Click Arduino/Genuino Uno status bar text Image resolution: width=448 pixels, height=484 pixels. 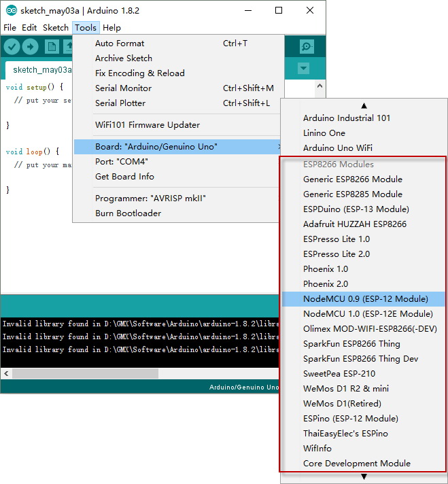[x=244, y=387]
